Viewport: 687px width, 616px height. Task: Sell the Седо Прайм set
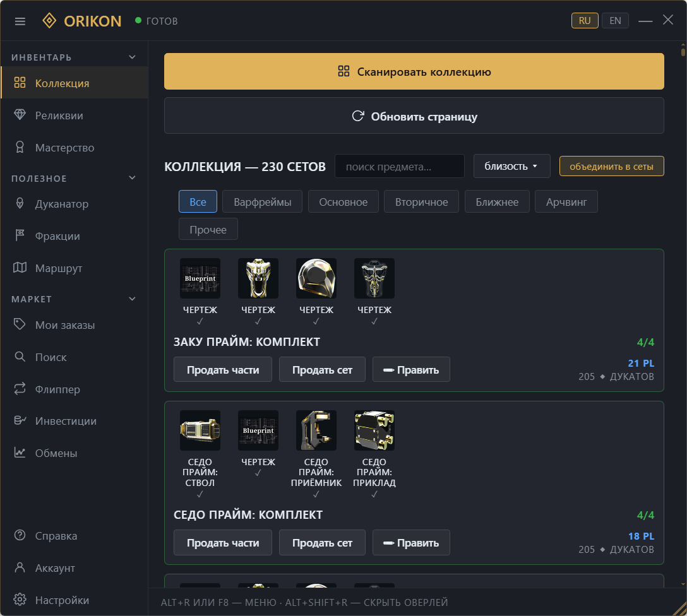point(323,542)
